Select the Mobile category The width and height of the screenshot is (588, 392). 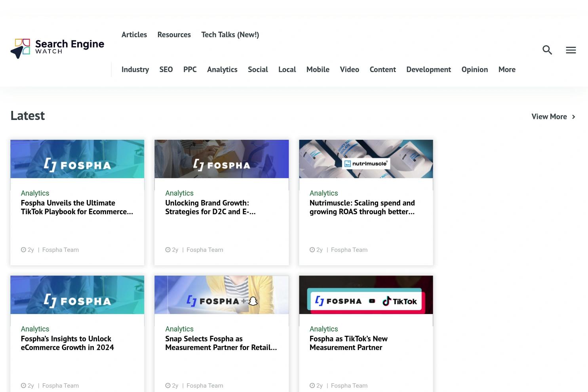click(318, 69)
